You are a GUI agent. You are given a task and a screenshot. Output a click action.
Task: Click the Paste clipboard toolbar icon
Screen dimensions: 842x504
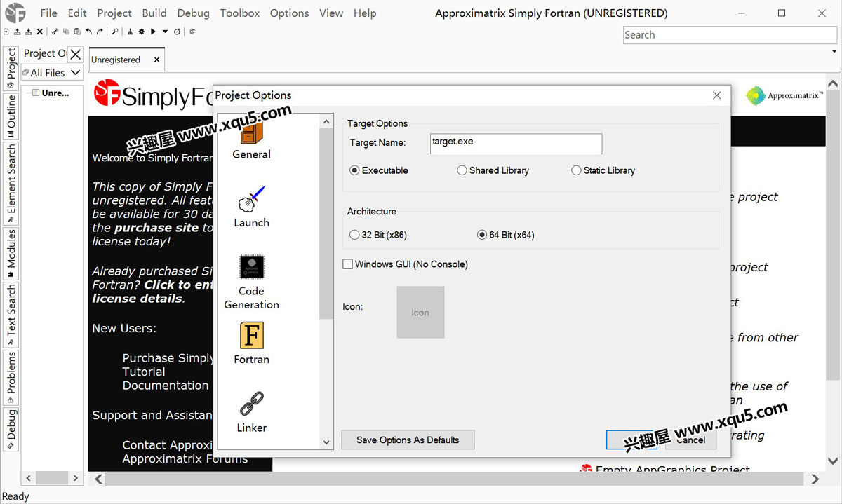77,32
